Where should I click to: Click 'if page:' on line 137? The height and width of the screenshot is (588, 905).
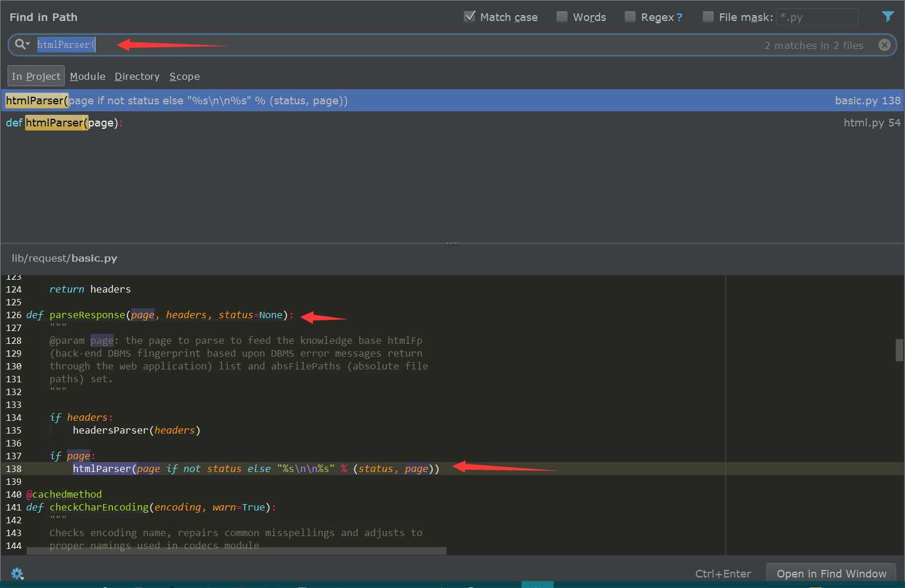tap(72, 456)
